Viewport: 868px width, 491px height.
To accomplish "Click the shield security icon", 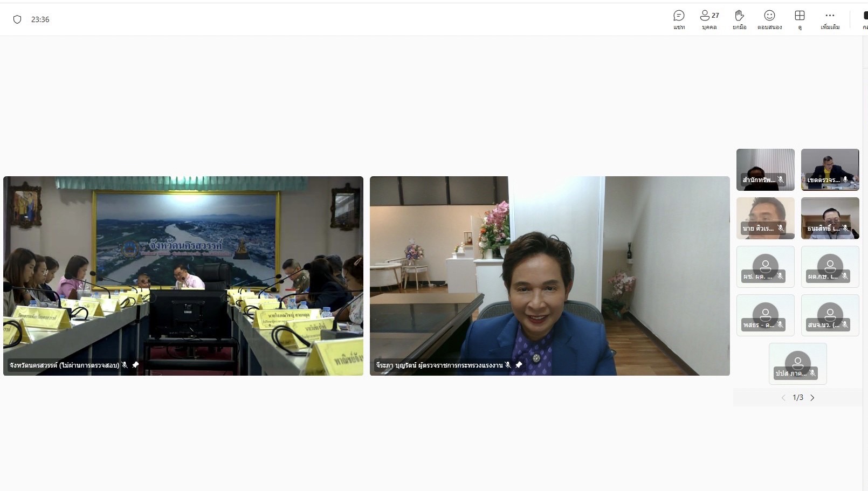I will pyautogui.click(x=17, y=19).
